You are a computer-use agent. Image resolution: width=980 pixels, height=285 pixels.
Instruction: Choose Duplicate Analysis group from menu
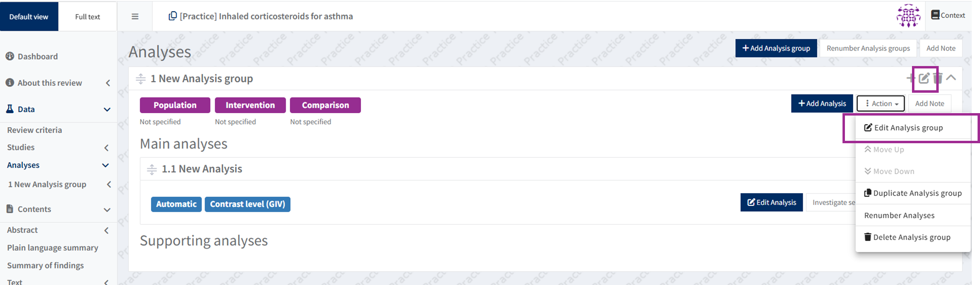pos(912,193)
